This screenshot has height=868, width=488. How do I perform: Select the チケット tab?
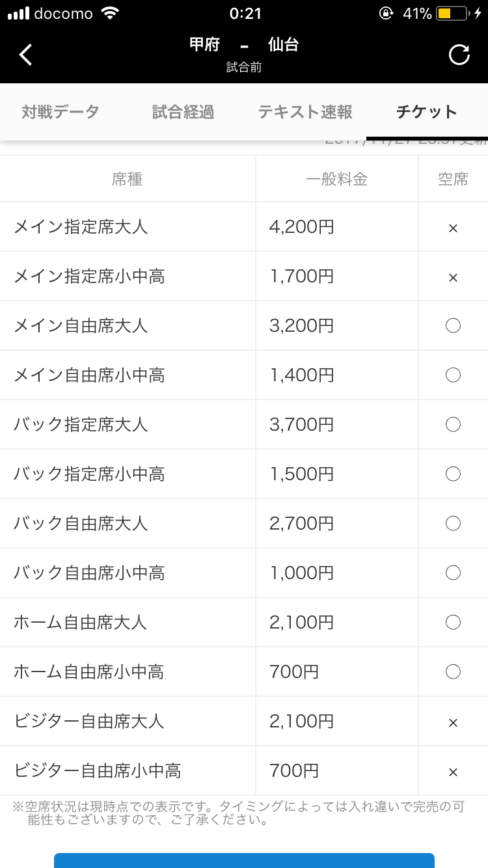pos(427,112)
